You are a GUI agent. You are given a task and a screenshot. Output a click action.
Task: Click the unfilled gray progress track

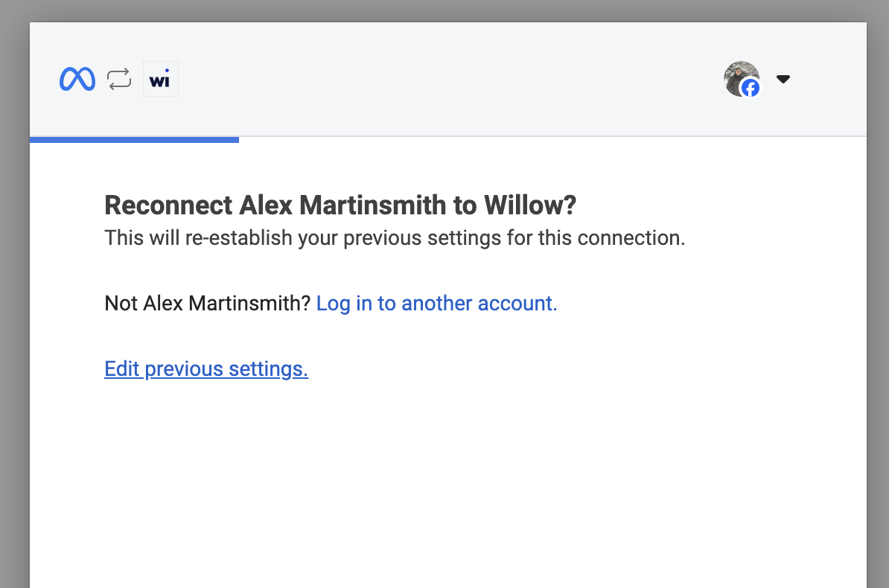(551, 137)
